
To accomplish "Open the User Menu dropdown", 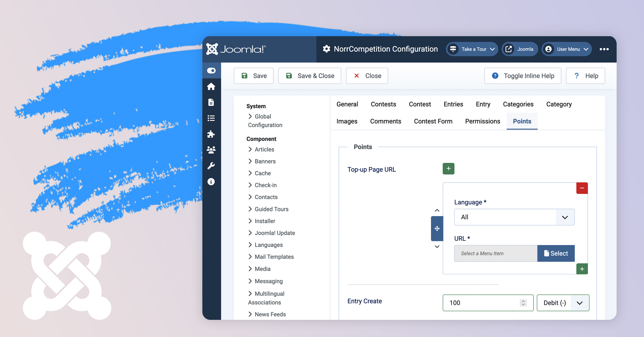I will [x=567, y=49].
